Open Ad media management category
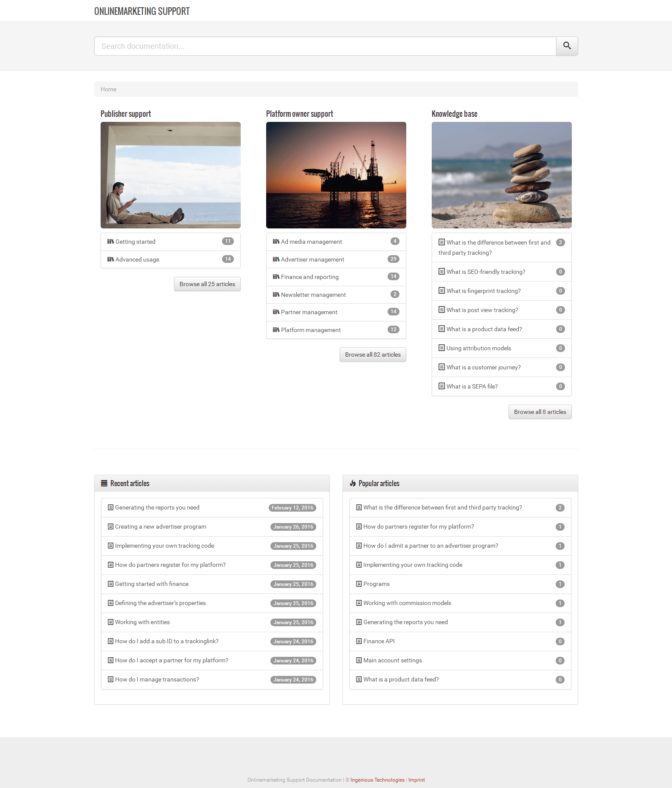 click(x=336, y=242)
